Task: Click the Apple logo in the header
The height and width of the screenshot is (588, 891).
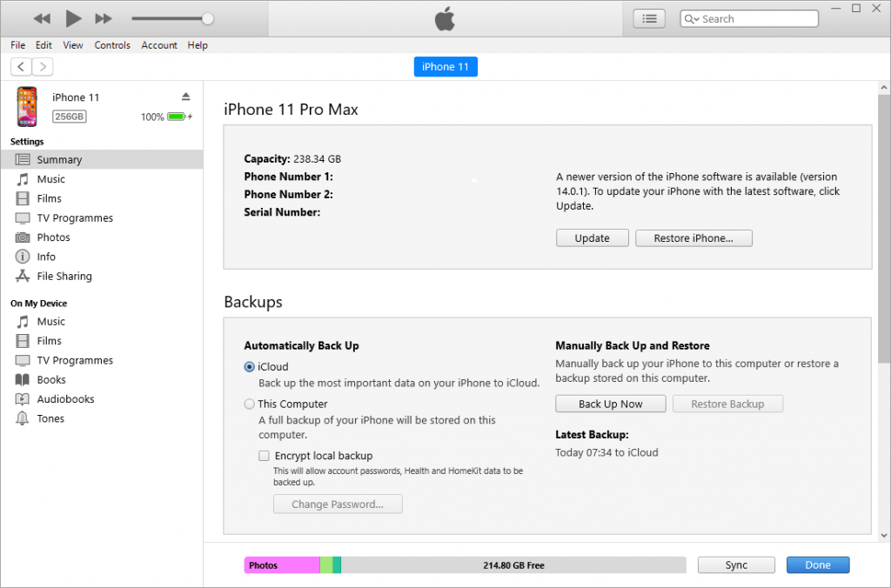Action: point(445,19)
